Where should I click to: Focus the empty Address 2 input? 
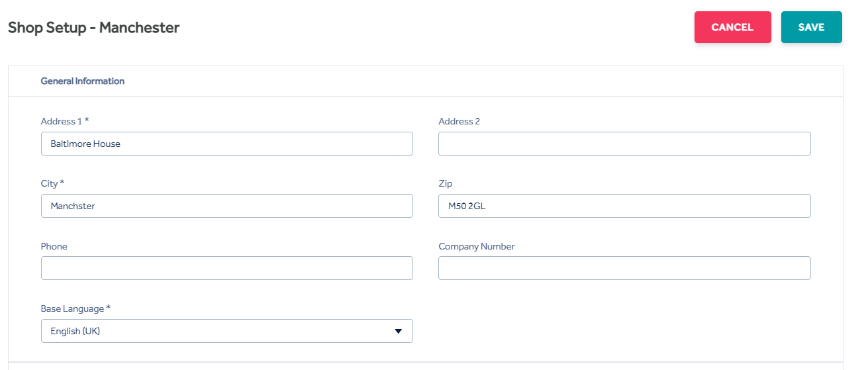point(624,144)
